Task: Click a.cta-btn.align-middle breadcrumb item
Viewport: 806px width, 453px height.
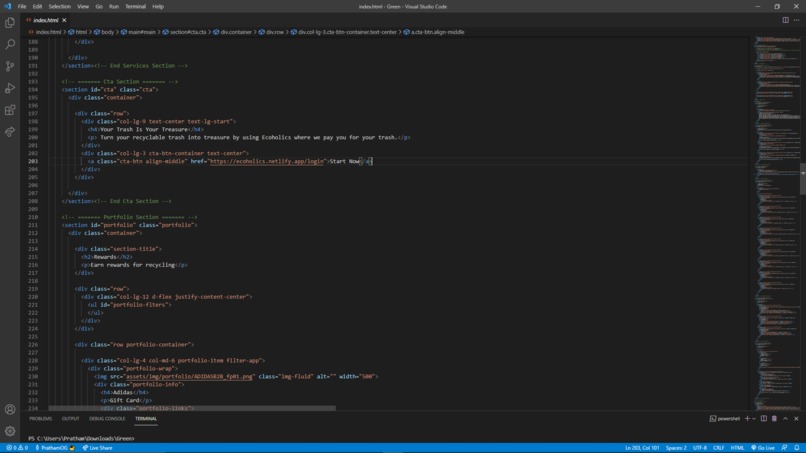Action: (x=437, y=32)
